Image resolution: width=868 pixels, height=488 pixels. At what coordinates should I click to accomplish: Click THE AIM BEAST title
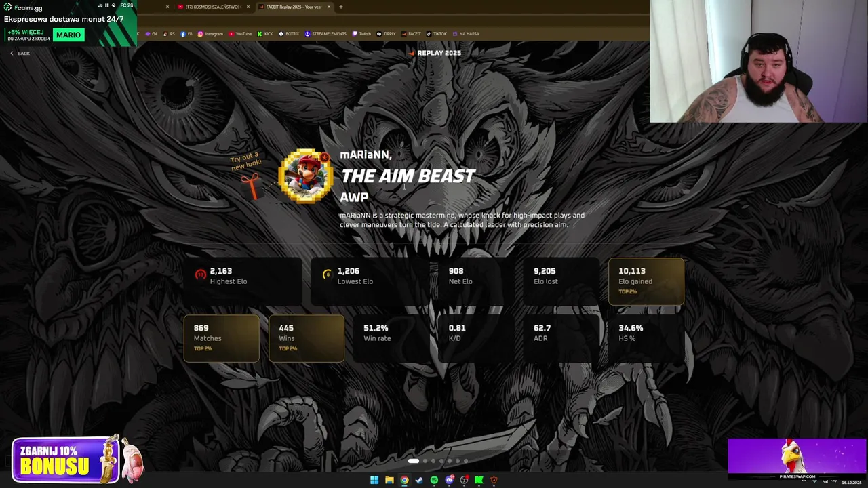[408, 176]
